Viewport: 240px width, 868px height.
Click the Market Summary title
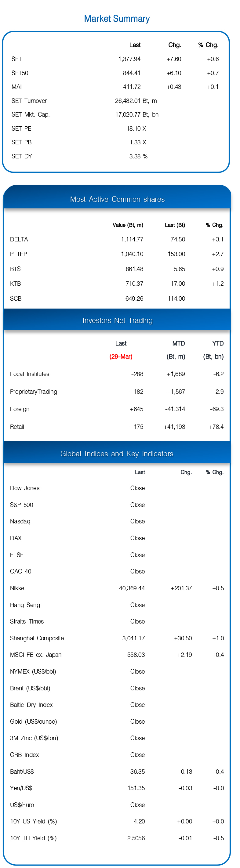[117, 19]
